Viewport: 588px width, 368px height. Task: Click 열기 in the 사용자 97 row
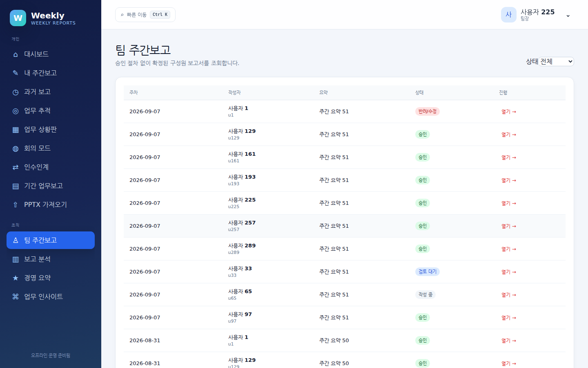[509, 318]
